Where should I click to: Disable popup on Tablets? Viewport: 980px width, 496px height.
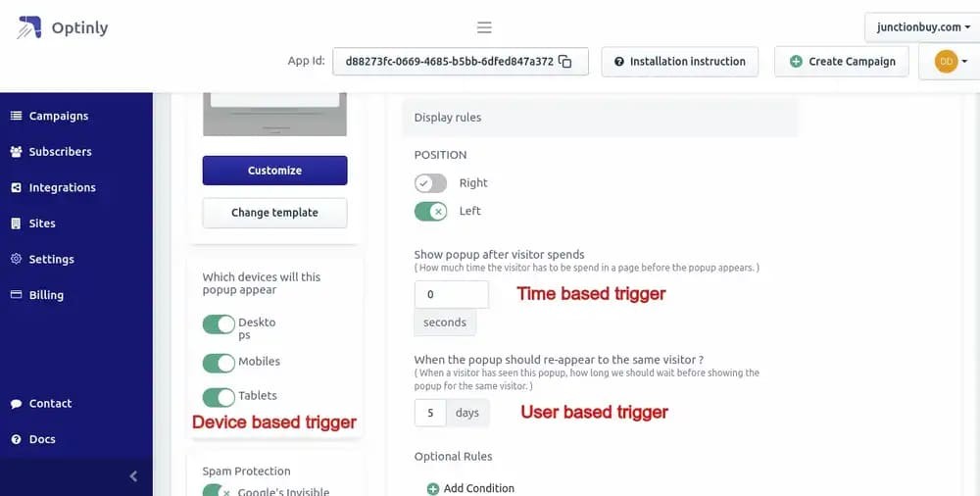219,397
